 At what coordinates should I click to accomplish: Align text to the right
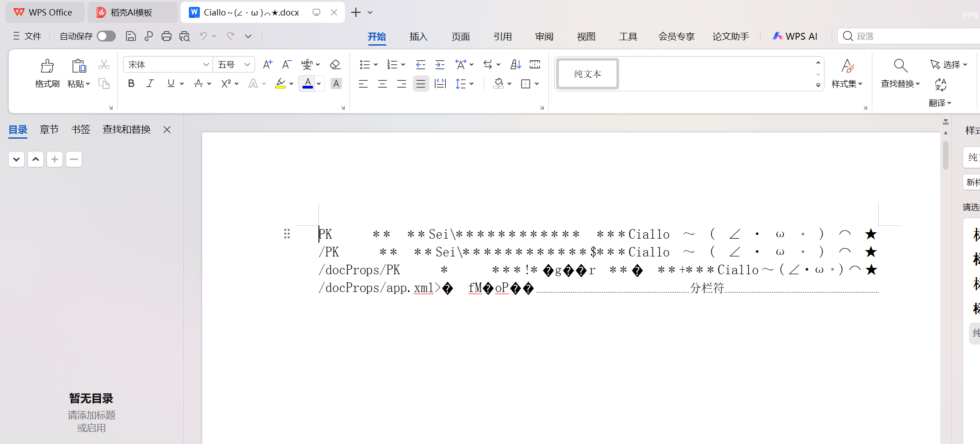point(401,84)
